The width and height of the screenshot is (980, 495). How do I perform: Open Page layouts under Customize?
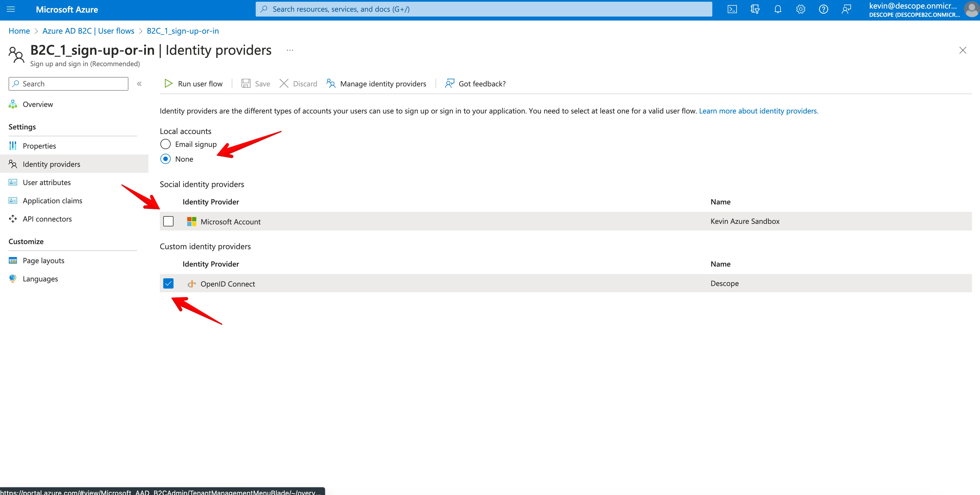(x=43, y=260)
